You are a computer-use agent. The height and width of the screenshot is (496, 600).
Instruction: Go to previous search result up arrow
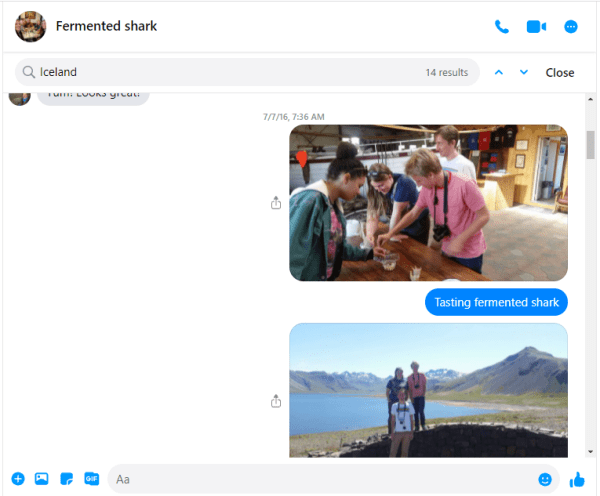(499, 72)
